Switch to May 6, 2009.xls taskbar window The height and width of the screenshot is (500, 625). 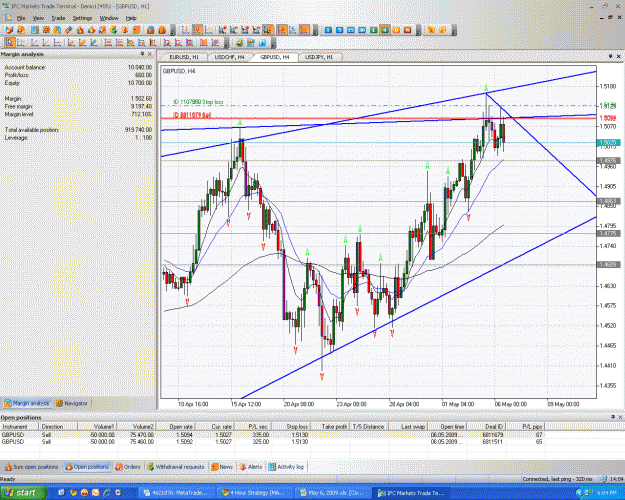click(333, 493)
